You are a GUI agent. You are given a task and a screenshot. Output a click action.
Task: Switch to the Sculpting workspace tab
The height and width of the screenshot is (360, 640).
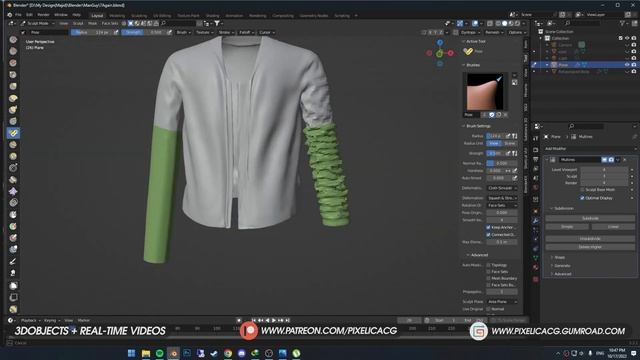(x=139, y=16)
